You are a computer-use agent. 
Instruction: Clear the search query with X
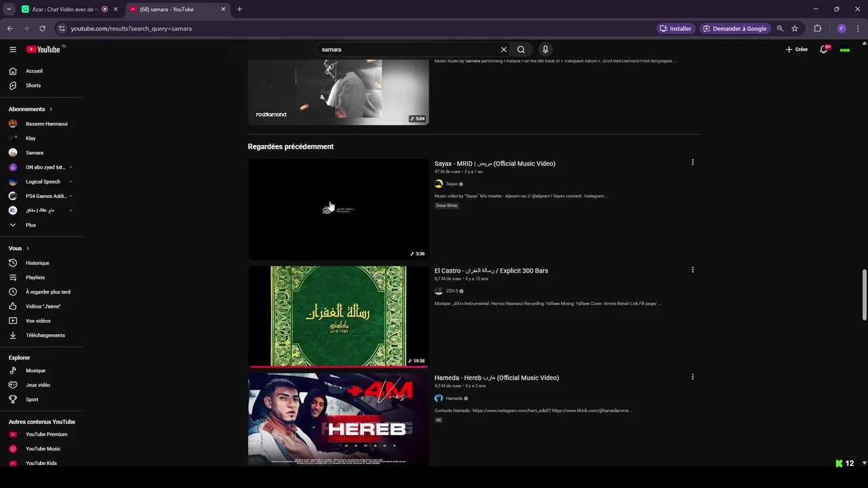pyautogui.click(x=504, y=49)
